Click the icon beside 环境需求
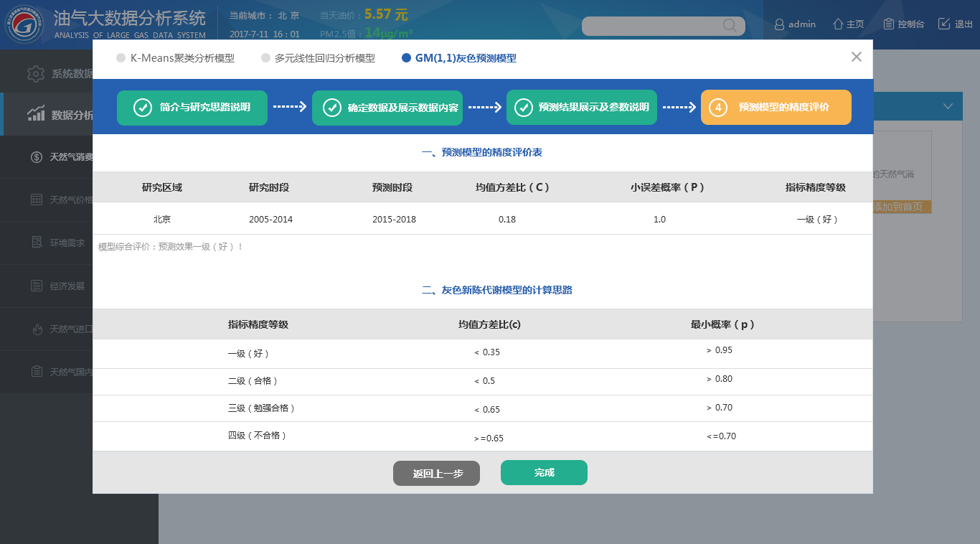The image size is (980, 544). tap(37, 243)
